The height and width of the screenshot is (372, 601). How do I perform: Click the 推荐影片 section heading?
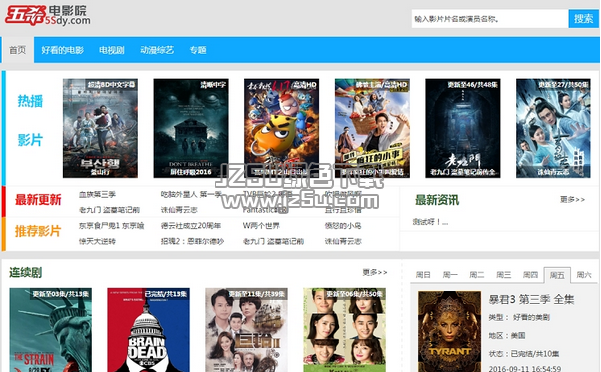coord(38,231)
